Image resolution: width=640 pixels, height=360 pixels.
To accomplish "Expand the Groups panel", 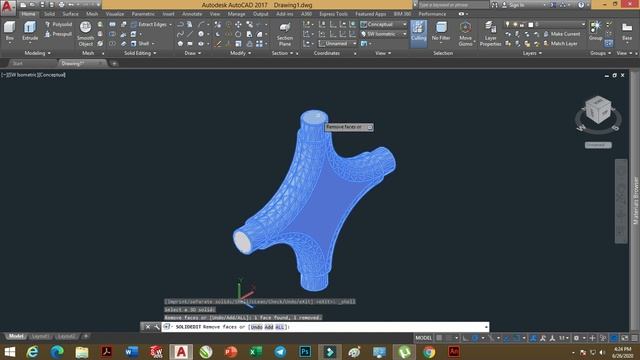I will 601,53.
